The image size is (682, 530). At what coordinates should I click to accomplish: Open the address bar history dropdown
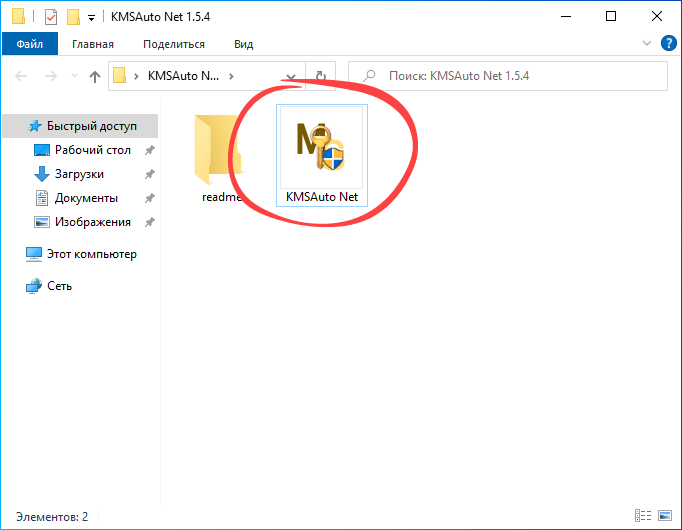click(291, 76)
